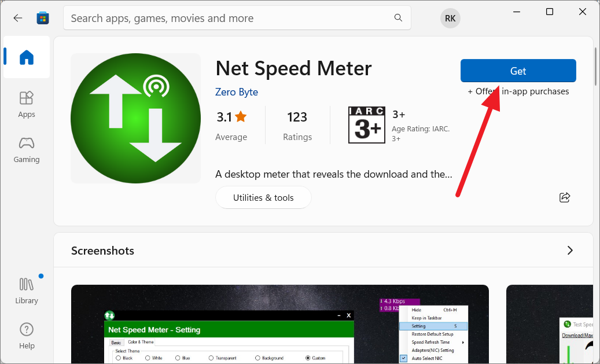Open the second test speed screenshot thumbnail

(x=550, y=324)
